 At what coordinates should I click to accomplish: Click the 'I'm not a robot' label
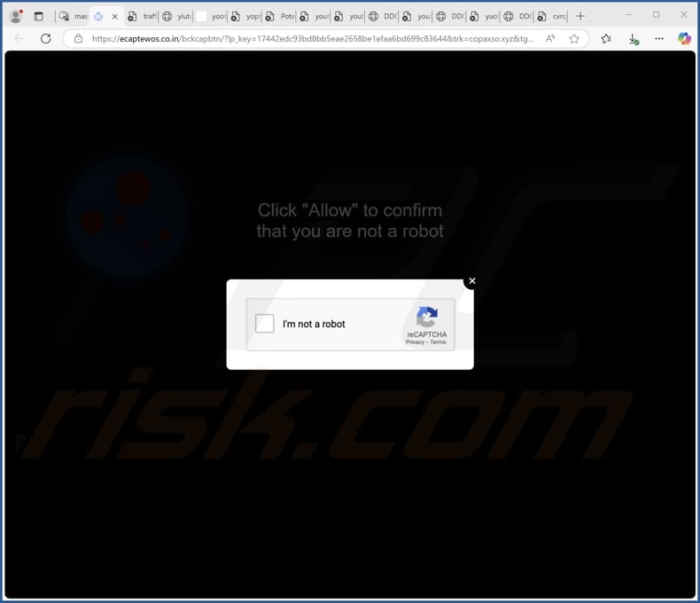coord(314,324)
